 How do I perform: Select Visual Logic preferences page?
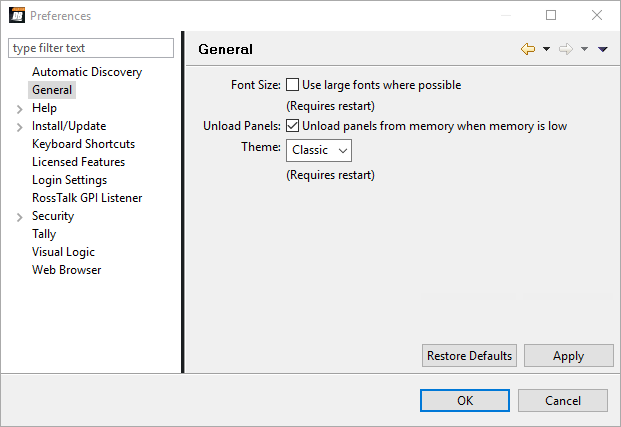pos(63,252)
